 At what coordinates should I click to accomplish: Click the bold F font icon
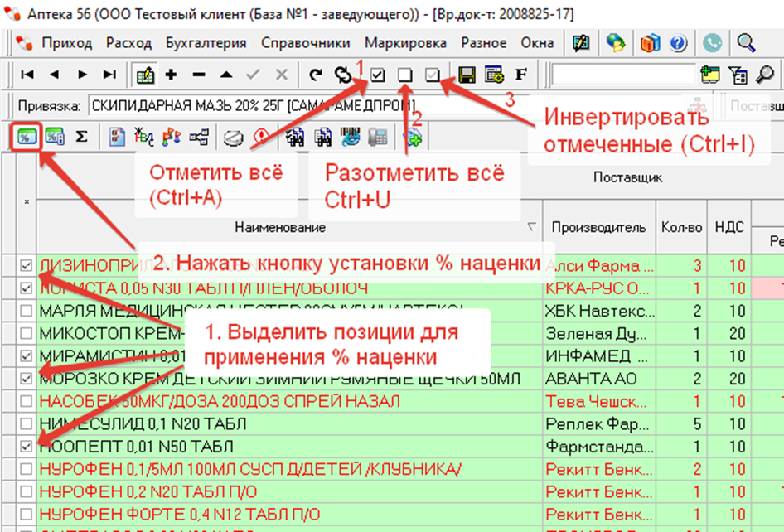point(521,75)
